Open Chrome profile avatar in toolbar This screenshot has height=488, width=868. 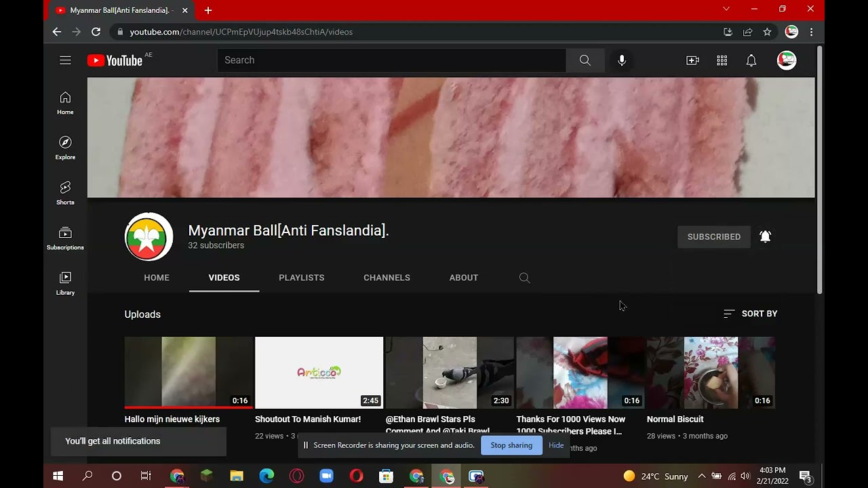point(791,32)
